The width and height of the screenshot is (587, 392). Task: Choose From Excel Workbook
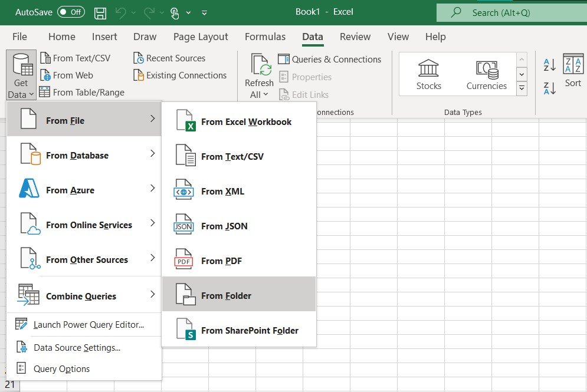[239, 121]
